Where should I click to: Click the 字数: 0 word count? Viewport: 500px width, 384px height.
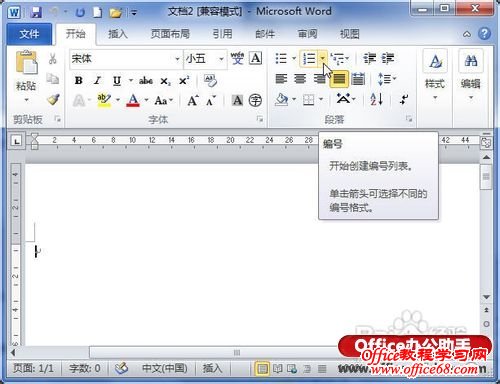coord(85,368)
